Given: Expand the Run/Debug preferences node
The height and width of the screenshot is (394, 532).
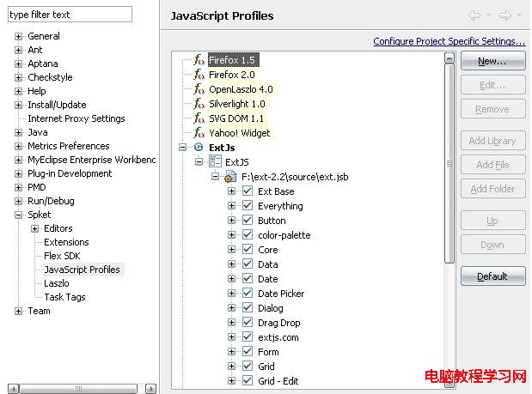Looking at the screenshot, I should tap(18, 201).
